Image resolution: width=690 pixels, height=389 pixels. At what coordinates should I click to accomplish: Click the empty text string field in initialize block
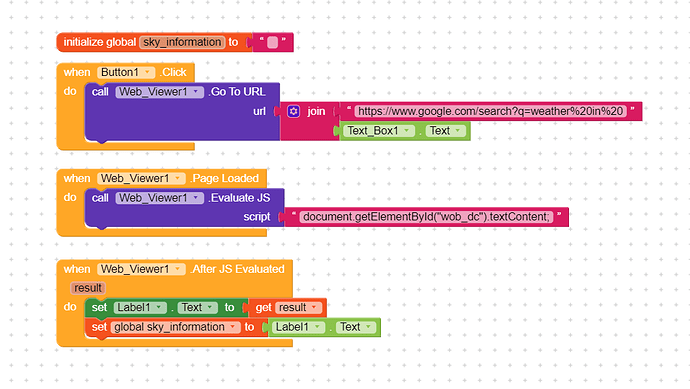pos(272,42)
